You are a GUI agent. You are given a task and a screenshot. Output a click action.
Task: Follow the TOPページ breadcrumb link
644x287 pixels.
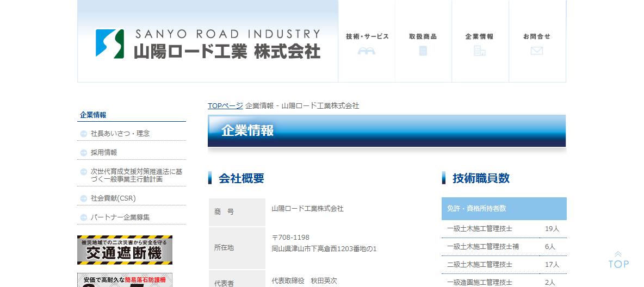[225, 106]
